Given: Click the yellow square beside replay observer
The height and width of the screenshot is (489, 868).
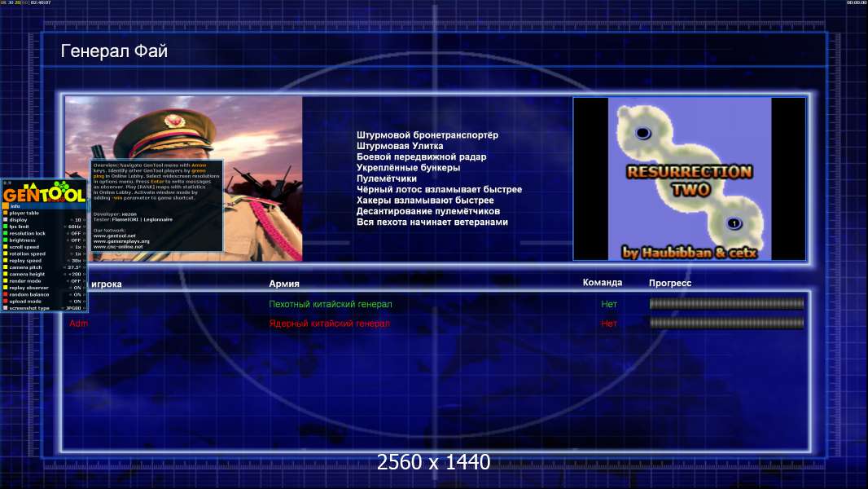Looking at the screenshot, I should coord(6,288).
